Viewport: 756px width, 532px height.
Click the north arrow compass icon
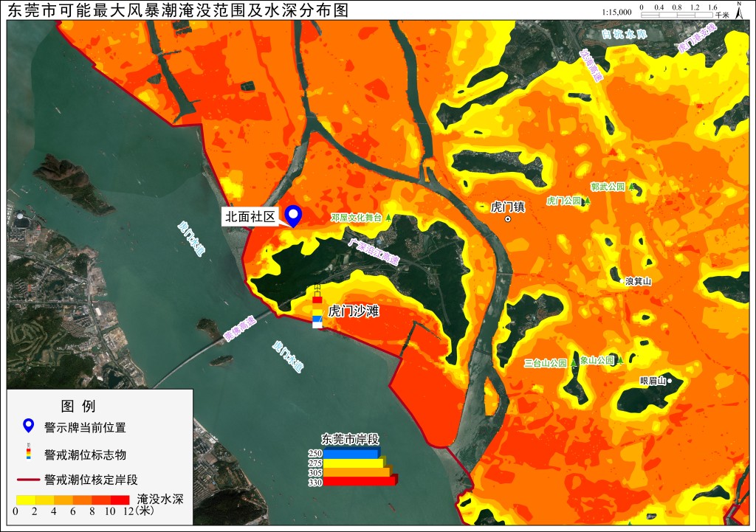(x=738, y=10)
